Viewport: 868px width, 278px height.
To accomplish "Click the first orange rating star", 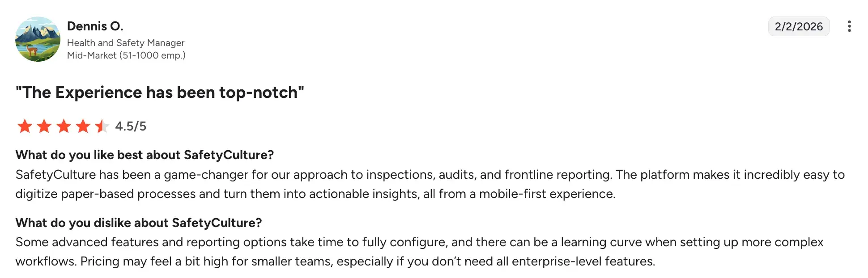I will [25, 126].
